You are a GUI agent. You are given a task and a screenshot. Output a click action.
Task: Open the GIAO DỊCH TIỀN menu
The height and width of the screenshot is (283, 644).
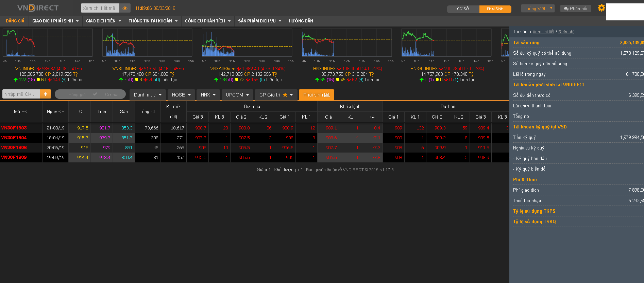103,21
